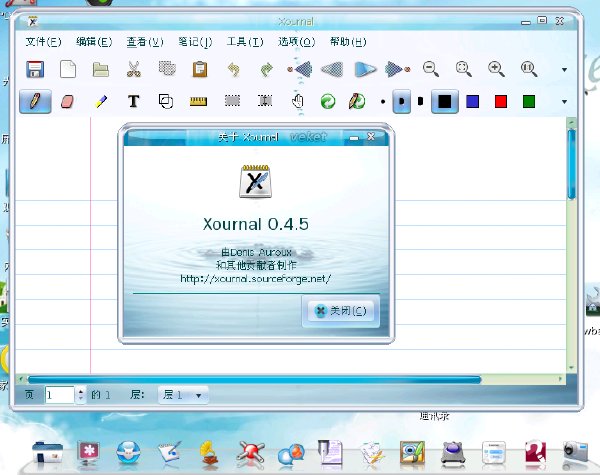Choose vertical space tool
This screenshot has width=600, height=475.
coord(265,101)
